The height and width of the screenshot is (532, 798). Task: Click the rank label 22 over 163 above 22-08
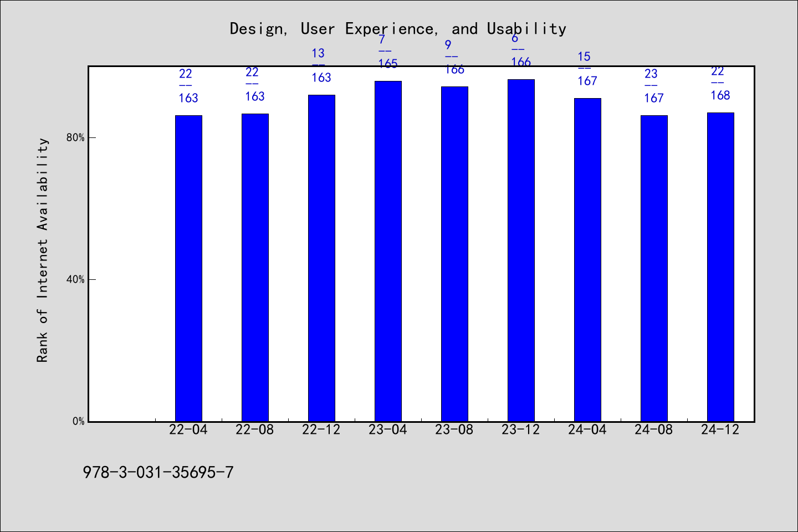[255, 84]
